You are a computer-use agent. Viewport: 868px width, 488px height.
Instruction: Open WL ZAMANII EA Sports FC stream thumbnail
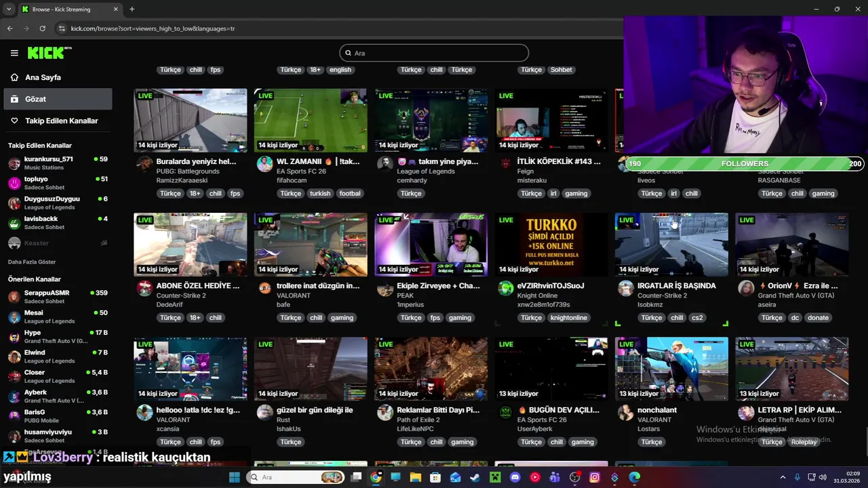[x=311, y=120]
